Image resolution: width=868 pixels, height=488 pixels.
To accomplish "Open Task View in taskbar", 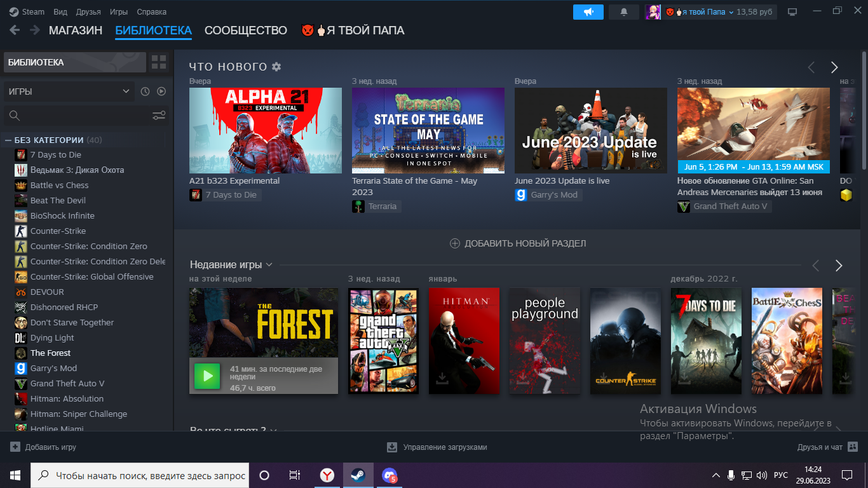I will point(295,475).
